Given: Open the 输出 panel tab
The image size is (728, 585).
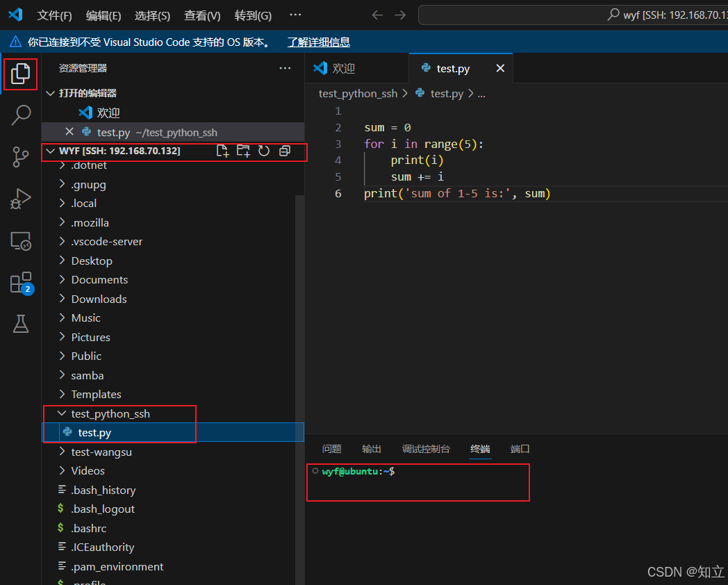Looking at the screenshot, I should [x=372, y=449].
